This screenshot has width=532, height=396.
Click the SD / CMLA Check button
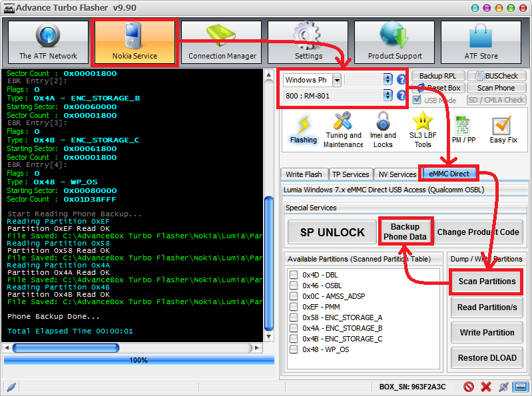click(x=496, y=100)
